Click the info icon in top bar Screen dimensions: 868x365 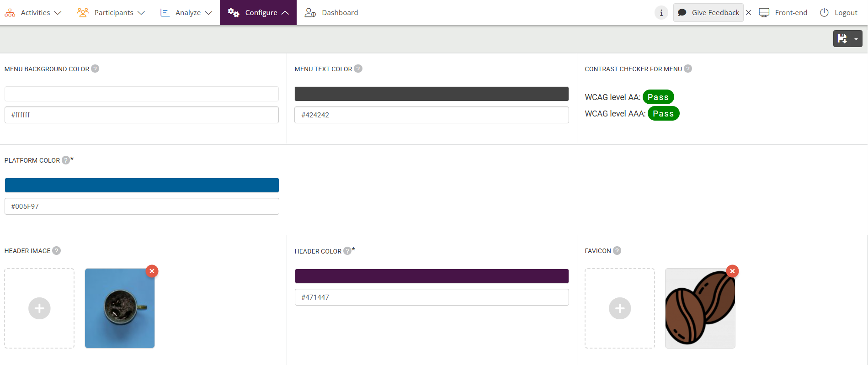(x=661, y=13)
